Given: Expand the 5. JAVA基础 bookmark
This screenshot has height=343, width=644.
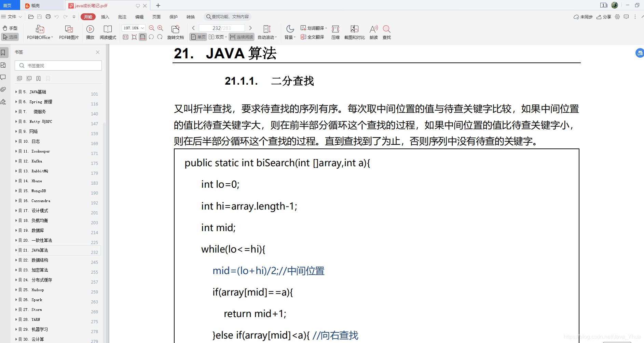Looking at the screenshot, I should [x=16, y=92].
